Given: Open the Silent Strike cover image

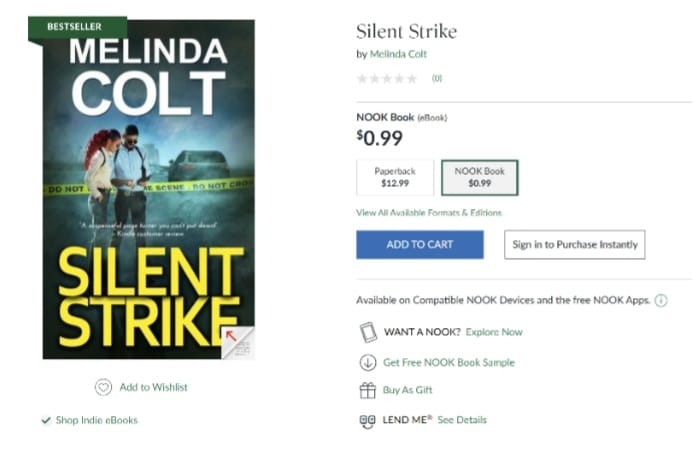Looking at the screenshot, I should coord(148,190).
